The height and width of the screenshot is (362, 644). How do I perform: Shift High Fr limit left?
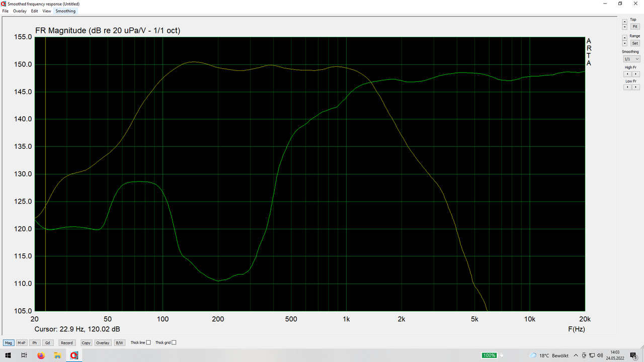[627, 74]
